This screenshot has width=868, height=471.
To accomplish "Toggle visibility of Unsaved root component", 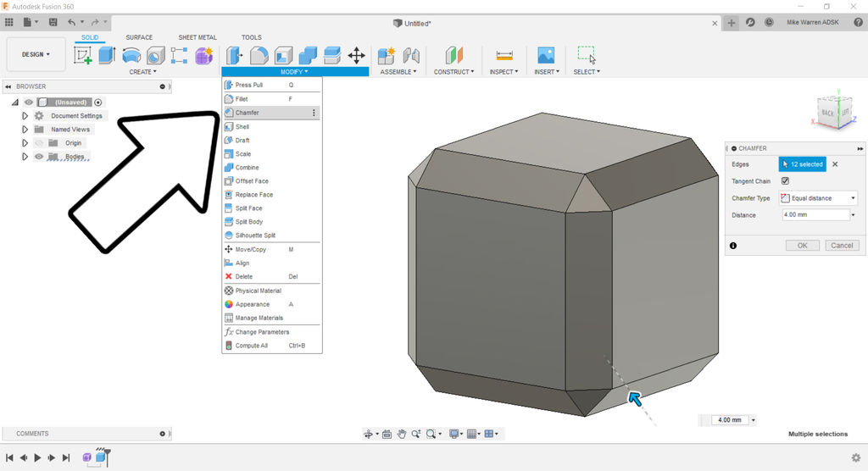I will 29,103.
